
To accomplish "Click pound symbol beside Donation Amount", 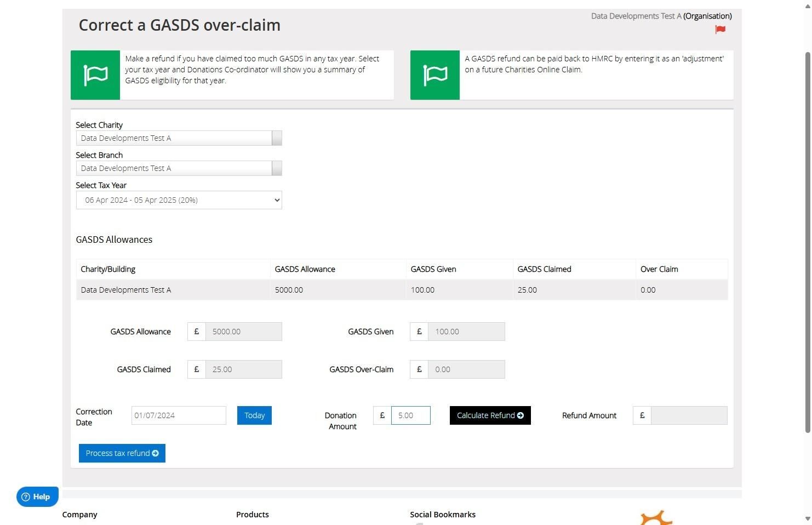I will coord(382,415).
